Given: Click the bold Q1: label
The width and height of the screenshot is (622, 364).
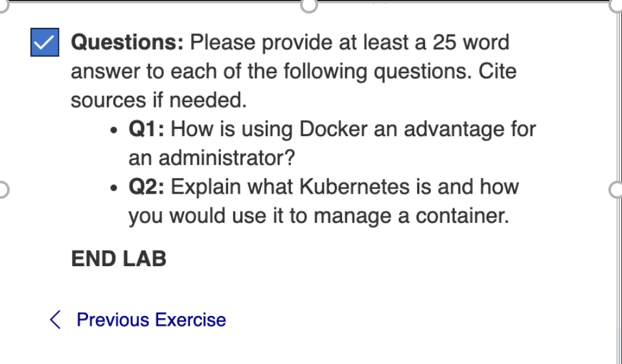Looking at the screenshot, I should 146,129.
